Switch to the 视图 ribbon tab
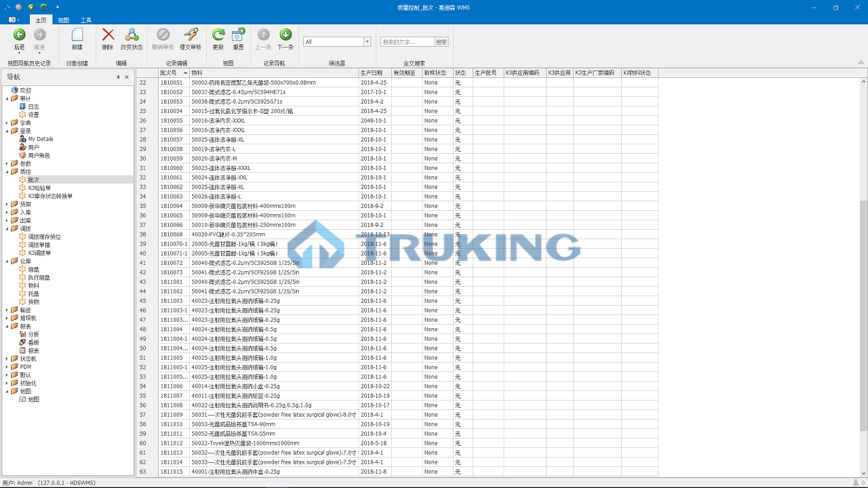 pos(63,20)
